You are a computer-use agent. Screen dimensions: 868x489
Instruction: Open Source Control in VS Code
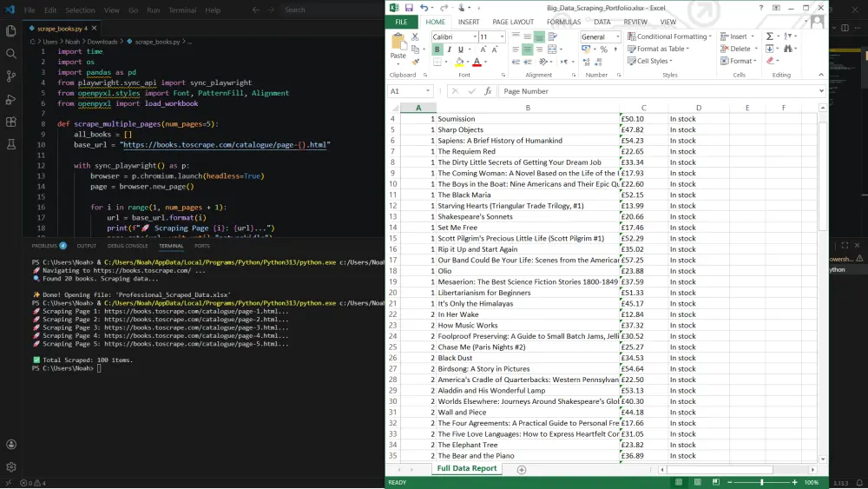tap(11, 76)
